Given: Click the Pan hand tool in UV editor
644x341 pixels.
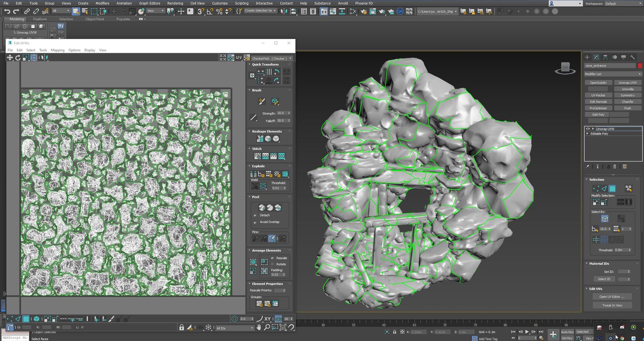Looking at the screenshot, I should tap(259, 327).
